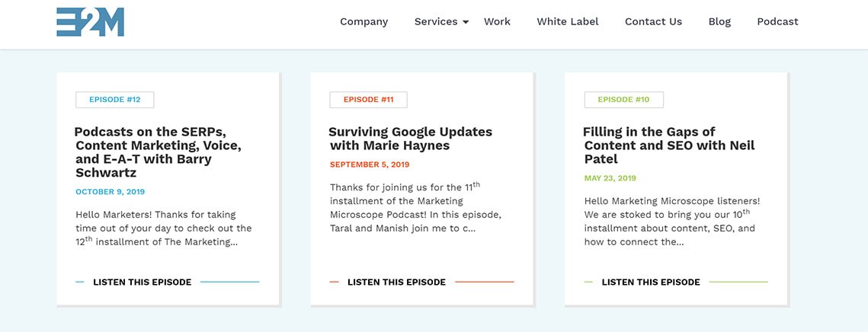Image resolution: width=868 pixels, height=332 pixels.
Task: Select Podcast in the navigation
Action: [777, 21]
